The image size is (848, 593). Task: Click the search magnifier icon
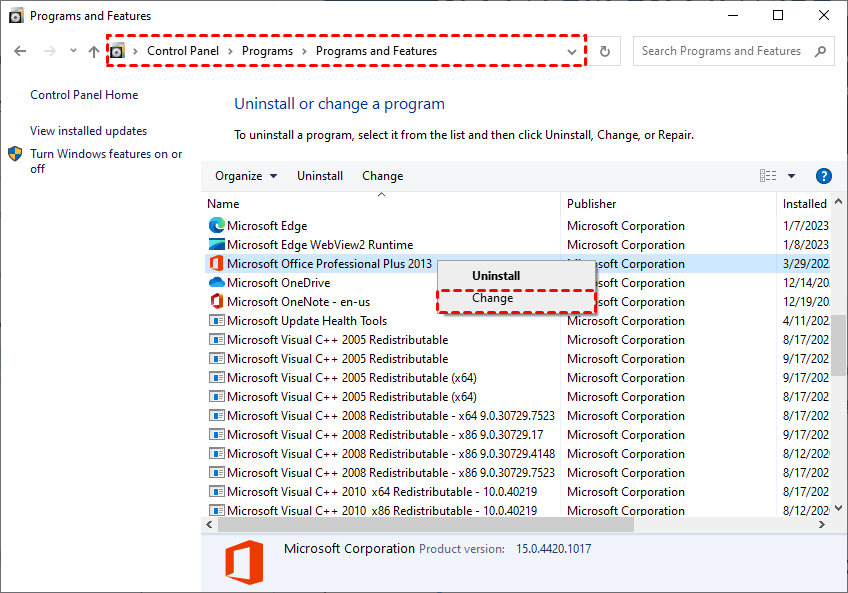coord(819,51)
